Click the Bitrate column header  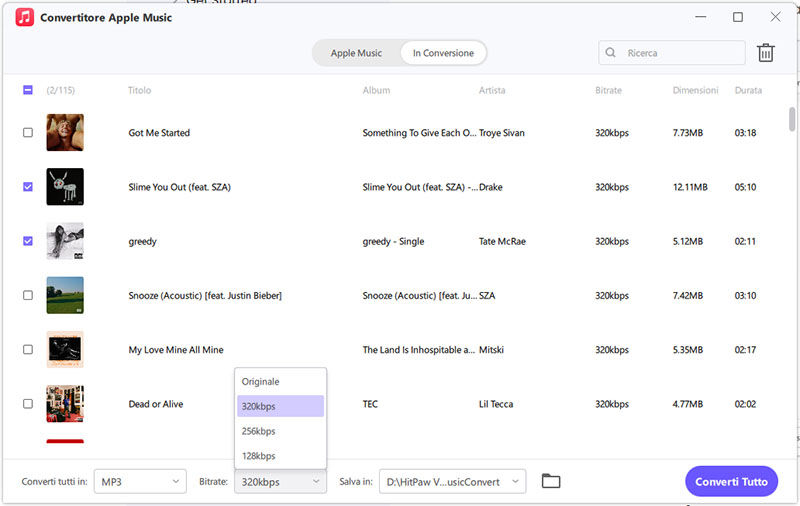[608, 90]
